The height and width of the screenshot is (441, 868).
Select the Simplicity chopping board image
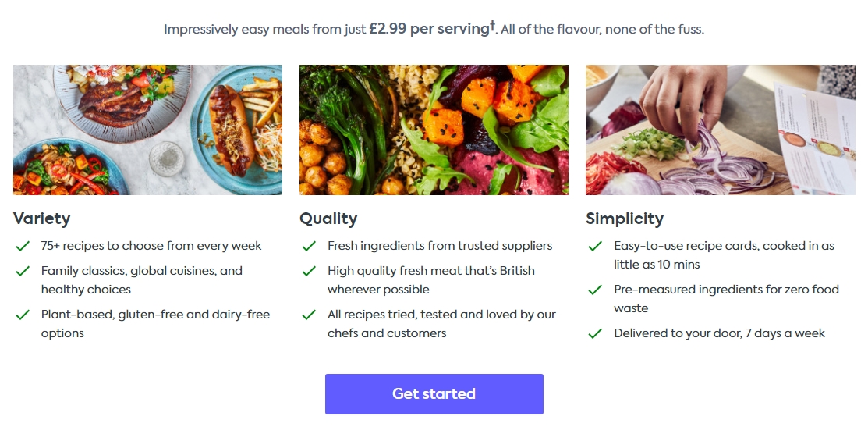click(x=720, y=130)
